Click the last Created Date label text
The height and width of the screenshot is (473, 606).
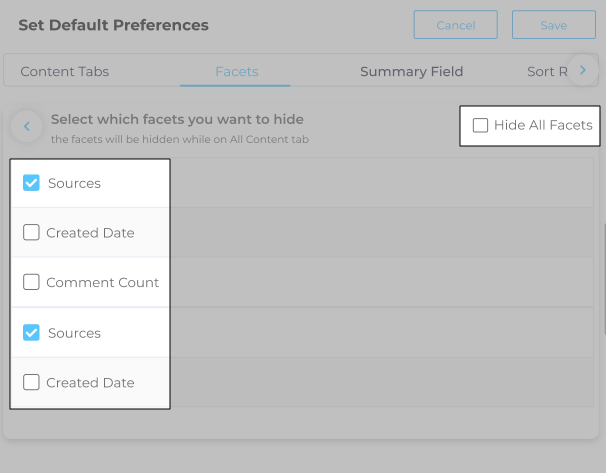point(90,383)
